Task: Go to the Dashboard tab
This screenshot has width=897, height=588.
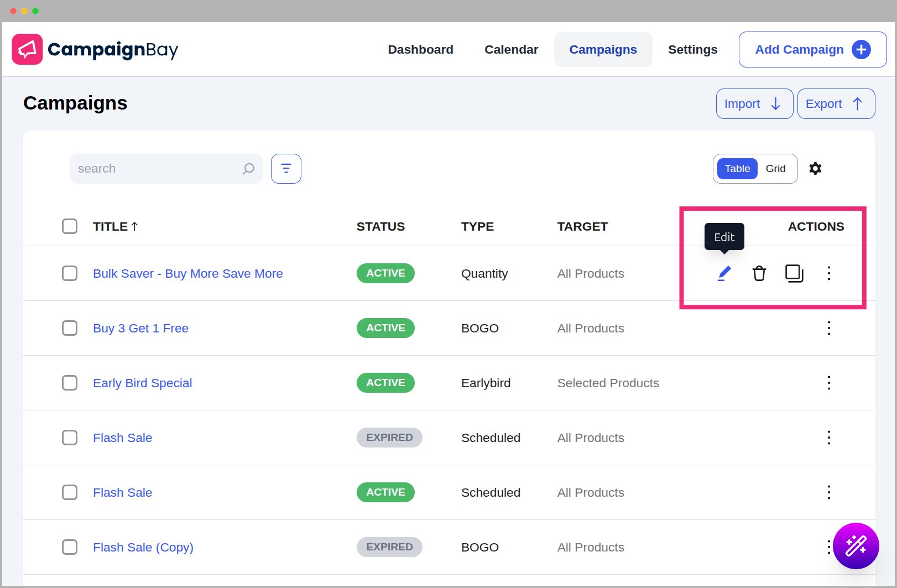Action: point(420,50)
